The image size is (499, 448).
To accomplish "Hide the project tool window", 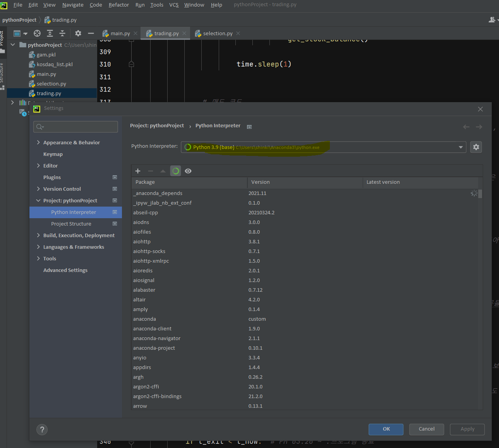I will pyautogui.click(x=91, y=33).
